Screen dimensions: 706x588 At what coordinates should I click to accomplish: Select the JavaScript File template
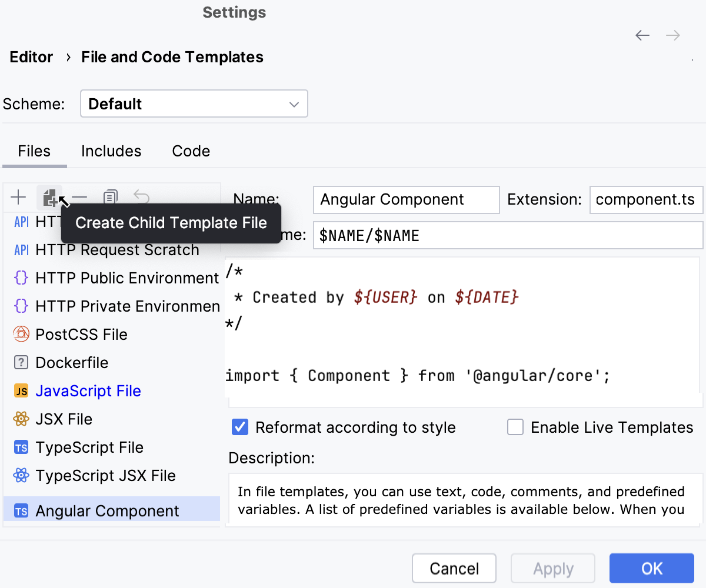(x=88, y=391)
